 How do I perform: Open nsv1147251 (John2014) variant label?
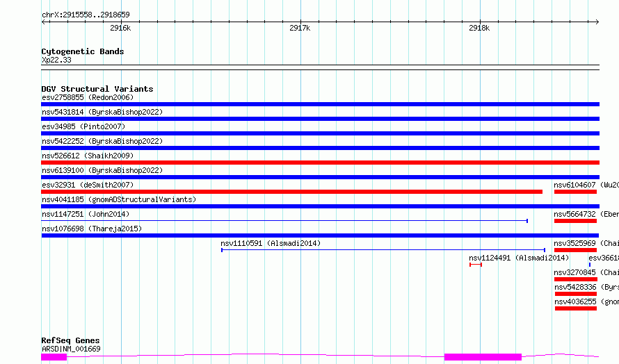[86, 214]
